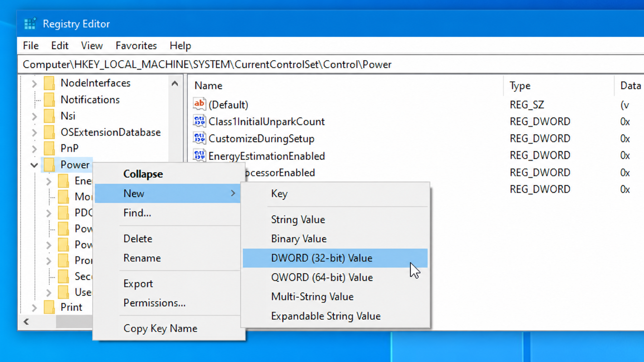Expand the OSExtensionDatabase key
The image size is (644, 362).
34,133
